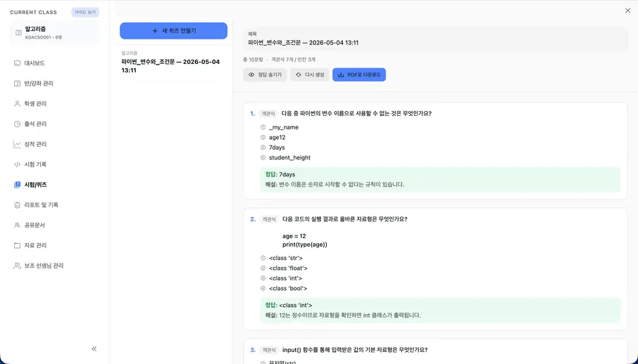Regenerate quiz with 다시 생성
Viewport: 638px width, 364px height.
click(310, 74)
